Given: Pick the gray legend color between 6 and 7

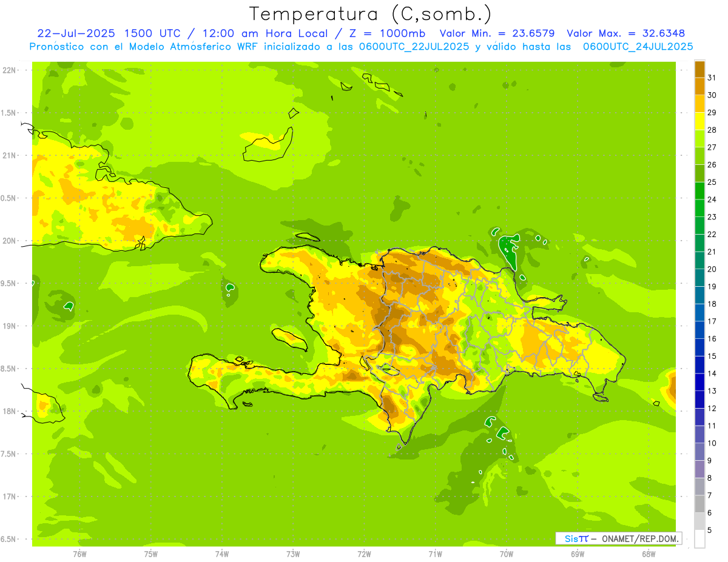Looking at the screenshot, I should tap(699, 504).
